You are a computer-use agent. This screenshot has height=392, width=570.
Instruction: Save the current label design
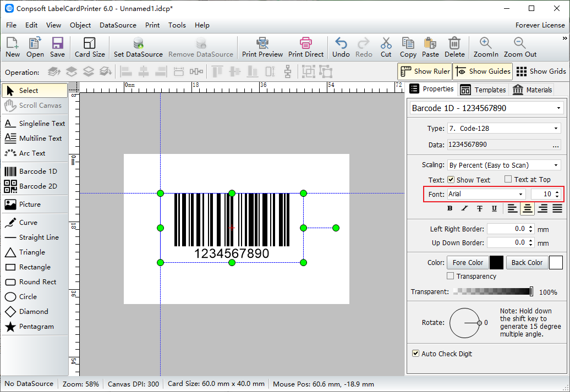click(x=57, y=47)
